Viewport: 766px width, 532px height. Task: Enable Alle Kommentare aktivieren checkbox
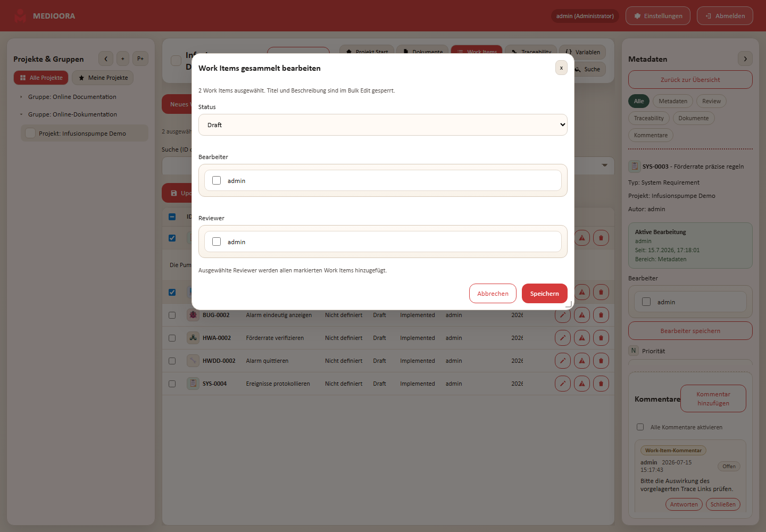[x=640, y=427]
